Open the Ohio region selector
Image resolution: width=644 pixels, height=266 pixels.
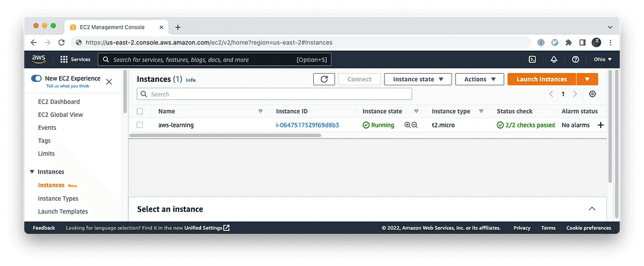click(602, 60)
